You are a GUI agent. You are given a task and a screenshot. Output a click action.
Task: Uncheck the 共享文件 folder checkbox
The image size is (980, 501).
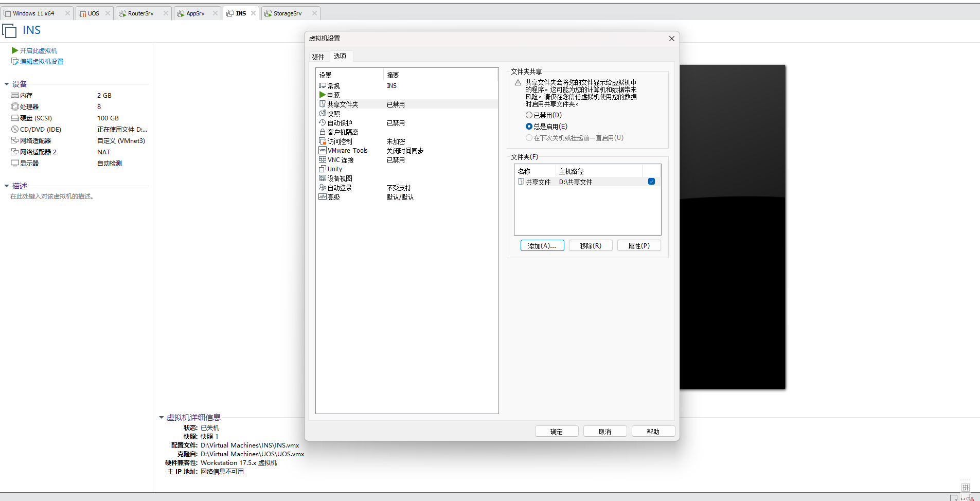651,181
